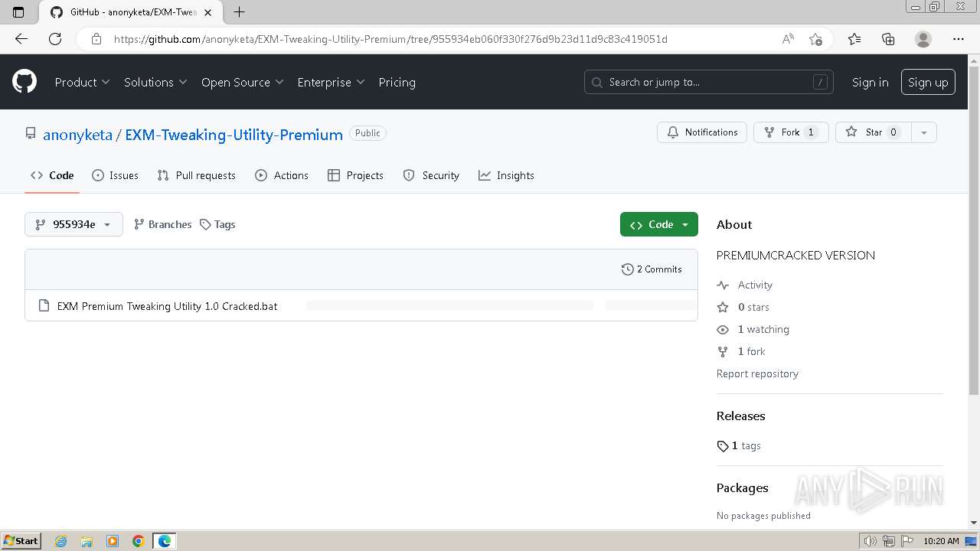Open the Favorites list icon
980x551 pixels.
(x=854, y=39)
